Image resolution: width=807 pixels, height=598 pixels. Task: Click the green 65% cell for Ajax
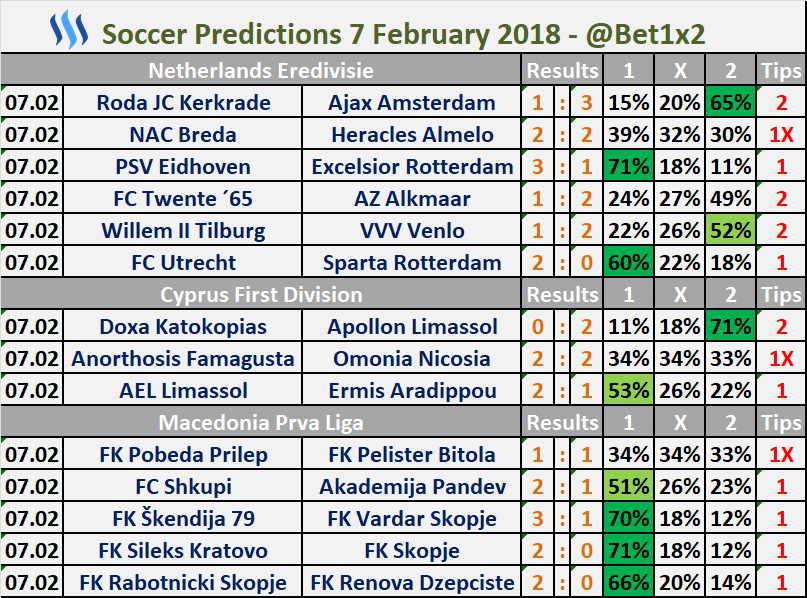[730, 103]
